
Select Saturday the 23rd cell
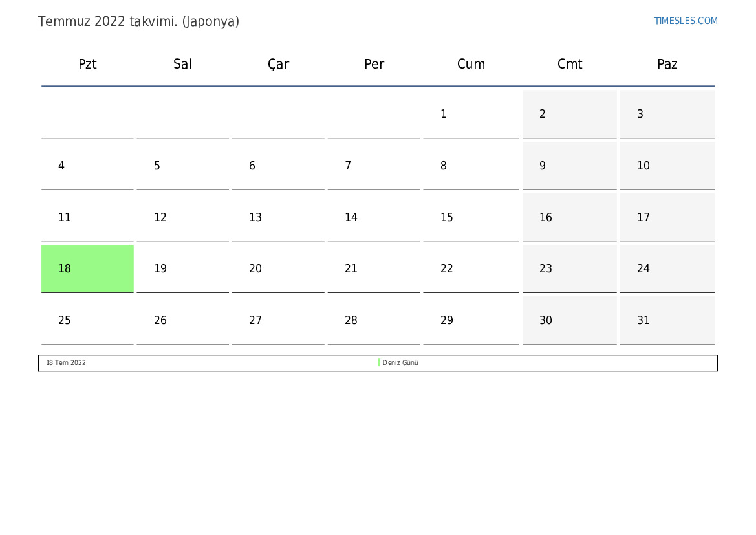coord(569,268)
